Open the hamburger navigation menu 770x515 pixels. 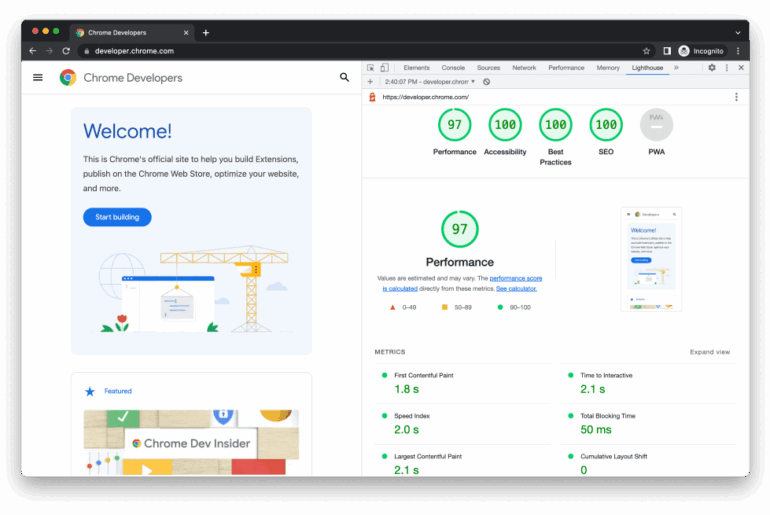click(x=38, y=78)
